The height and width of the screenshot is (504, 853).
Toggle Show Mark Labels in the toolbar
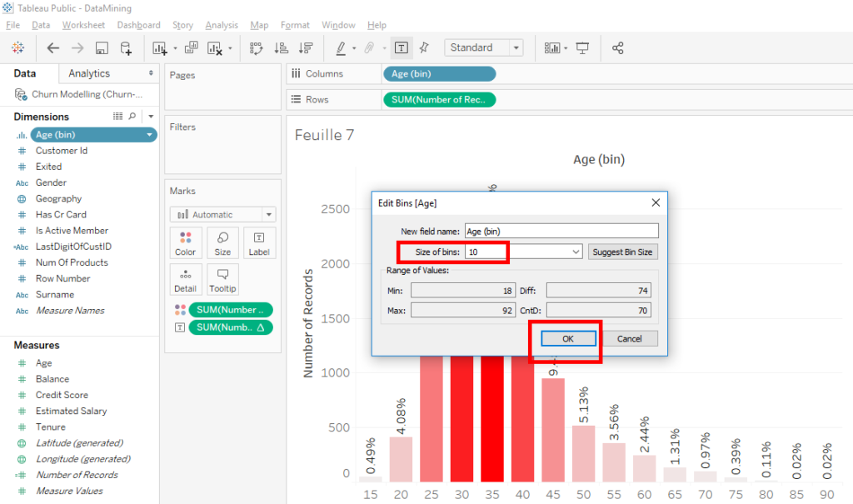pyautogui.click(x=401, y=47)
